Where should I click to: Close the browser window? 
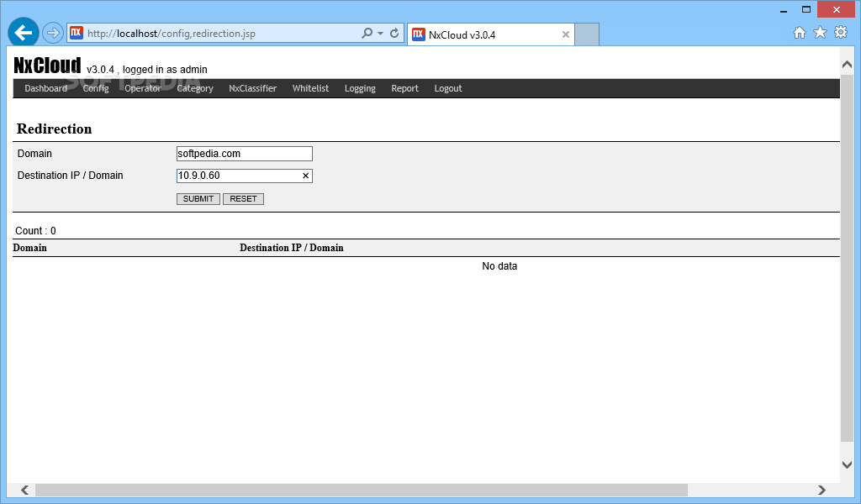pyautogui.click(x=837, y=9)
